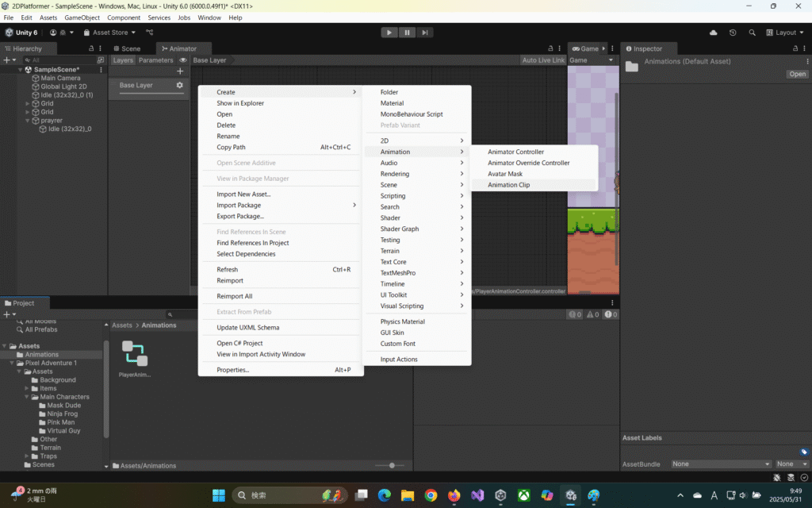The height and width of the screenshot is (508, 812).
Task: Collapse the Main Characters folder
Action: click(26, 397)
